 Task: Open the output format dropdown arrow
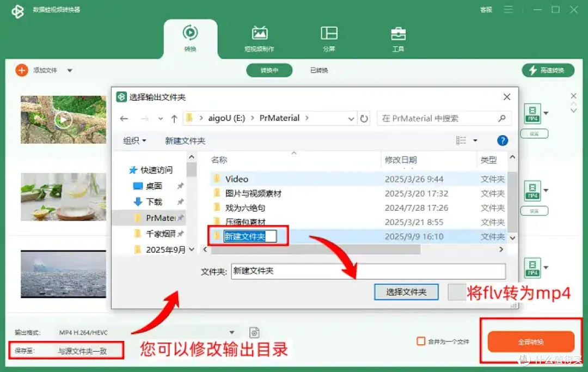pyautogui.click(x=232, y=332)
